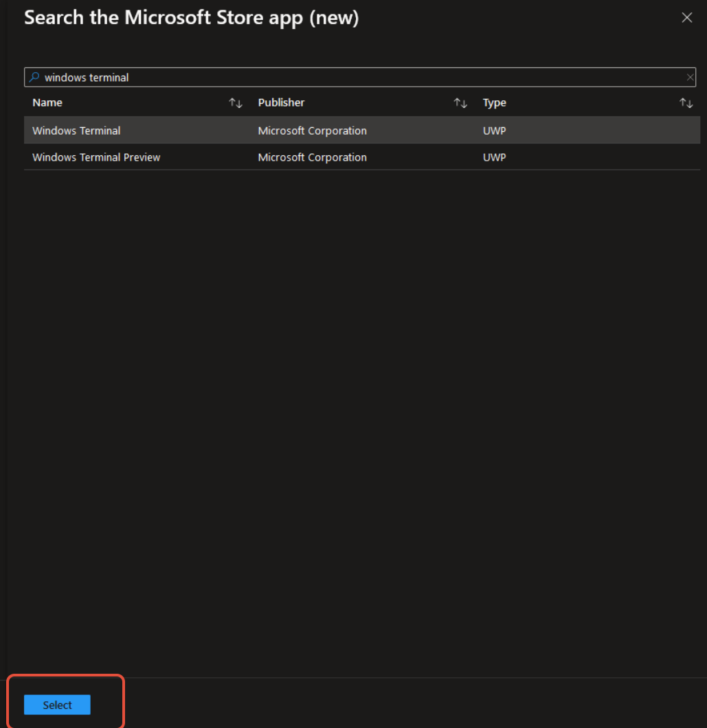Screen dimensions: 707x728
Task: Click UWP type in Windows Terminal Preview row
Action: pyautogui.click(x=494, y=157)
